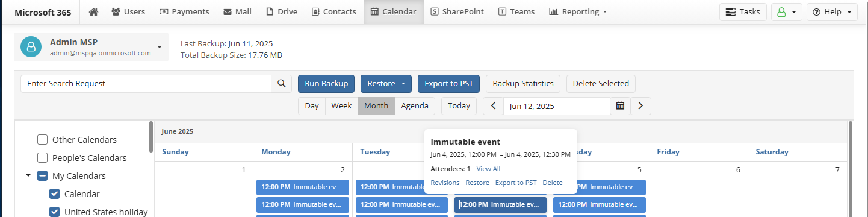Image resolution: width=868 pixels, height=217 pixels.
Task: Click the search magnifier icon
Action: click(281, 84)
